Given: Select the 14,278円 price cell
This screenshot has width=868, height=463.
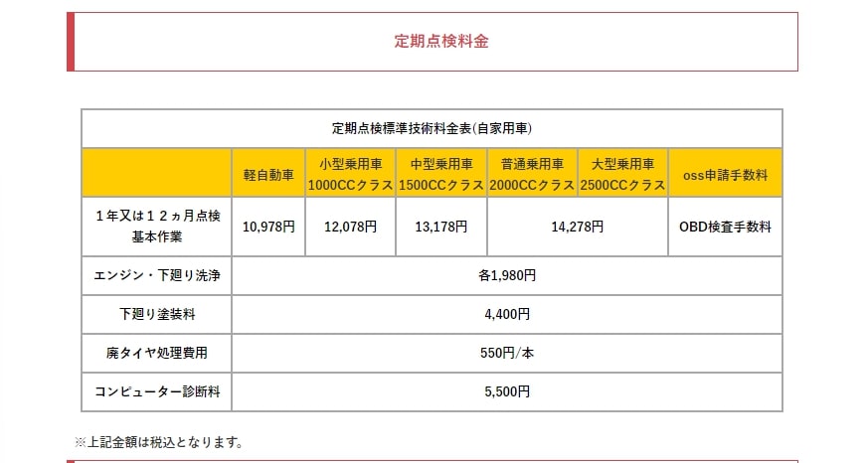Looking at the screenshot, I should pos(577,227).
